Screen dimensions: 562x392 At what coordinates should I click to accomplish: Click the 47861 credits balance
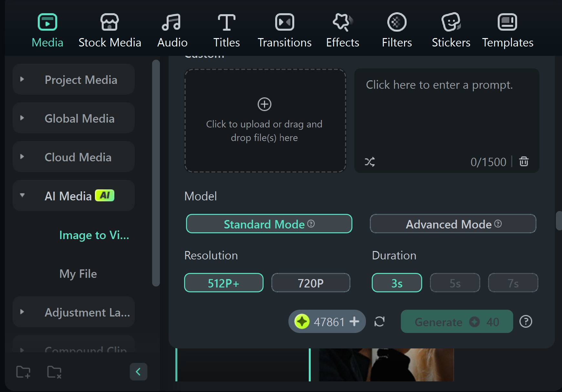pos(329,322)
